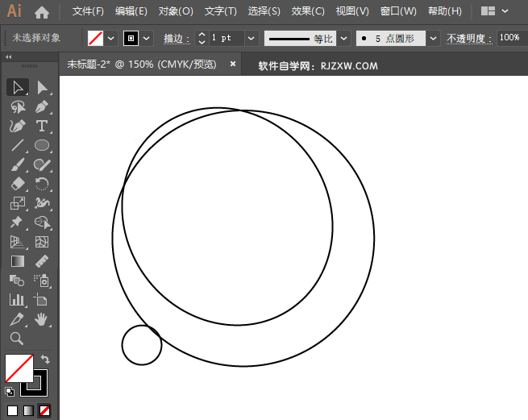
Task: Open the 选择(S) menu
Action: click(x=264, y=11)
